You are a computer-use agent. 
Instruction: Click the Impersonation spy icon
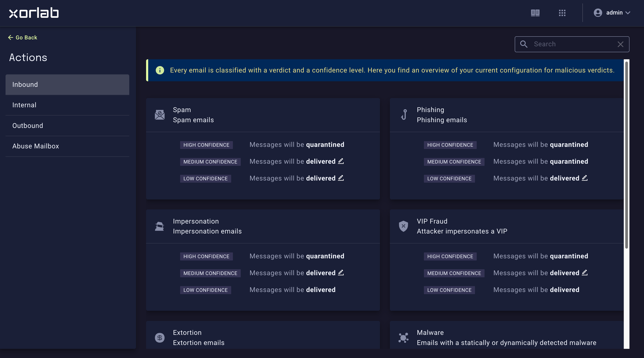pos(159,226)
